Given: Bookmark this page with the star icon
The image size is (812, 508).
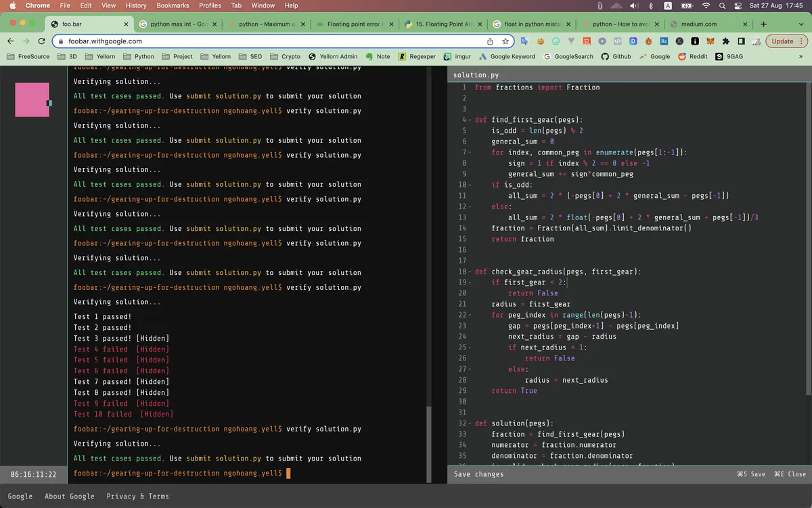Looking at the screenshot, I should point(505,41).
